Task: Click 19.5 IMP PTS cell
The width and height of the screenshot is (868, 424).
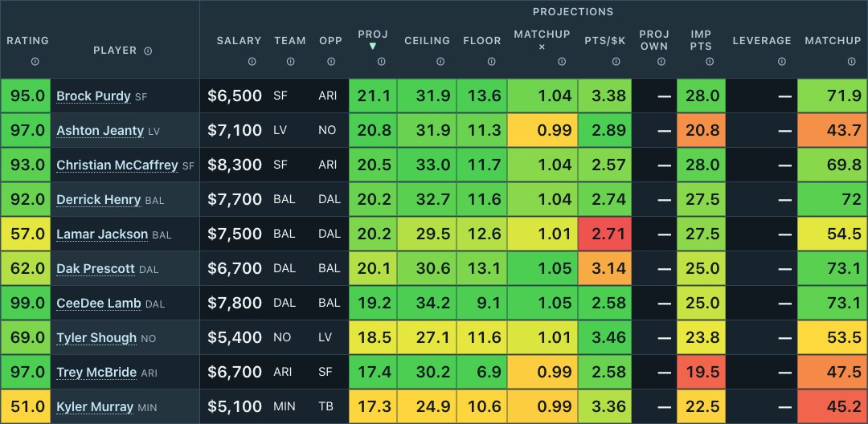Action: pos(701,372)
